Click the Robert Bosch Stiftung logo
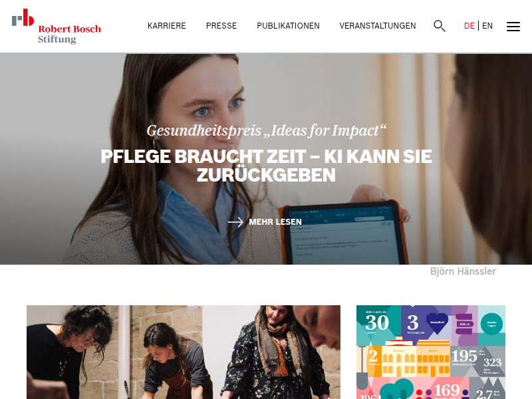The height and width of the screenshot is (399, 532). (57, 27)
